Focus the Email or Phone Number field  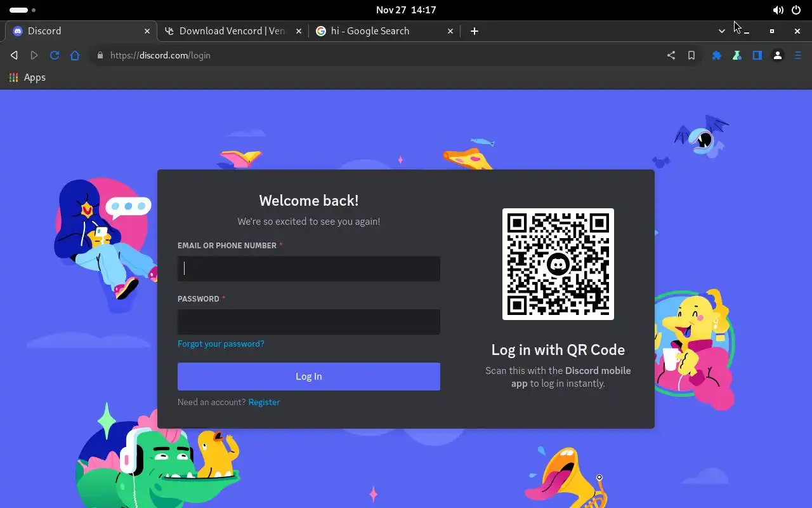309,269
